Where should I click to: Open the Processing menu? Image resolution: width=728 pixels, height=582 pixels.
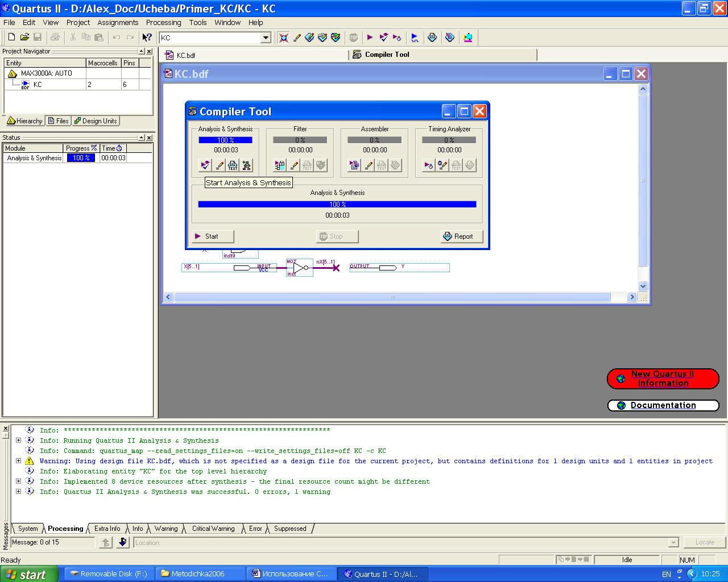(163, 22)
